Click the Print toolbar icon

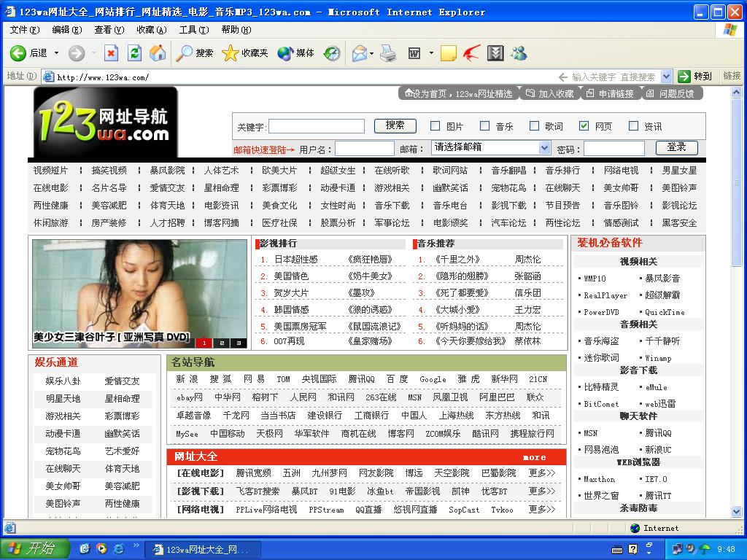point(388,52)
